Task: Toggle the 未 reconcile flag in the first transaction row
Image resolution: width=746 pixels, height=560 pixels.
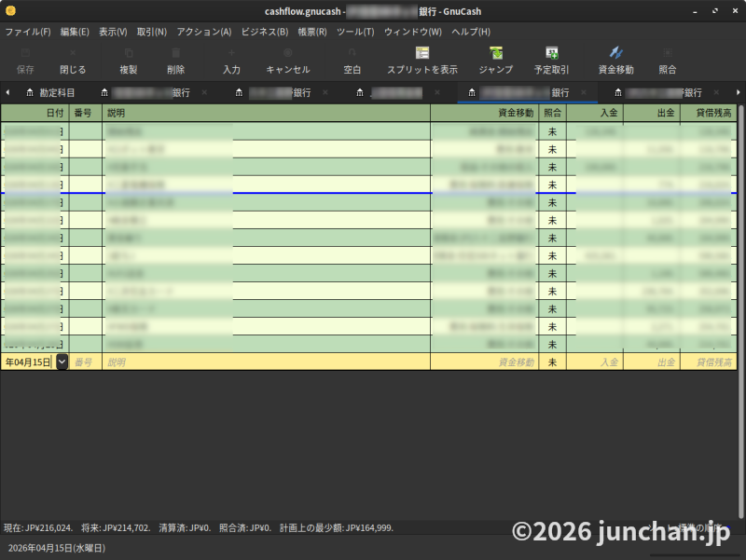Action: point(552,131)
